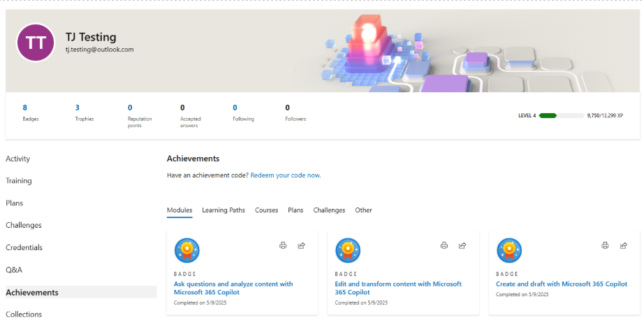Open Credentials in the sidebar
This screenshot has height=320, width=644.
[24, 247]
